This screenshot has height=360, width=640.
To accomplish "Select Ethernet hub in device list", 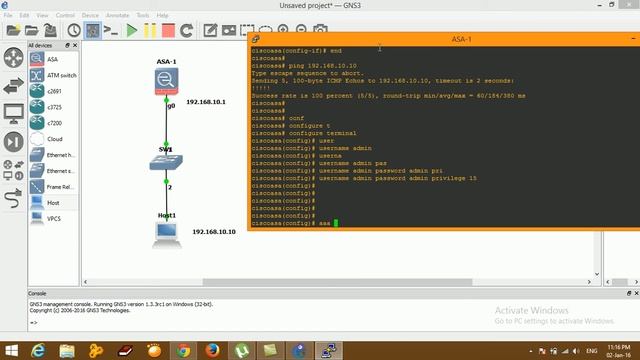I will pyautogui.click(x=53, y=155).
